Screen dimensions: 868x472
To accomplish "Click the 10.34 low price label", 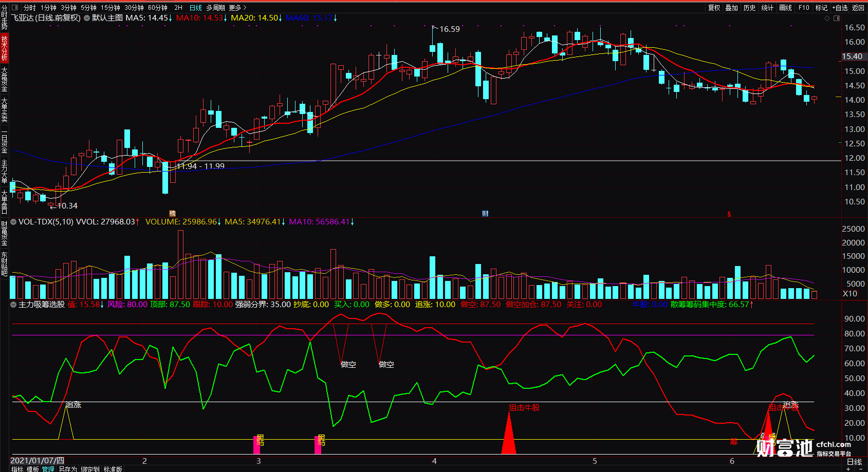I will click(x=67, y=206).
